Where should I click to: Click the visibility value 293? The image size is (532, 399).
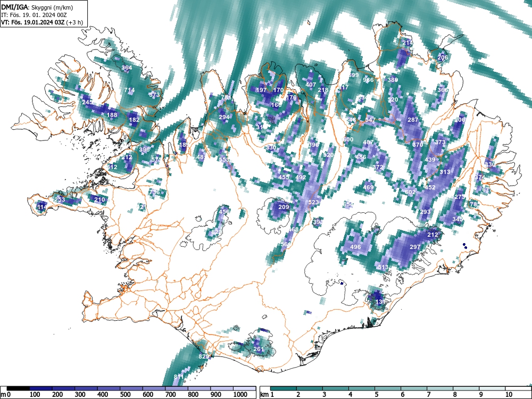coord(425,212)
